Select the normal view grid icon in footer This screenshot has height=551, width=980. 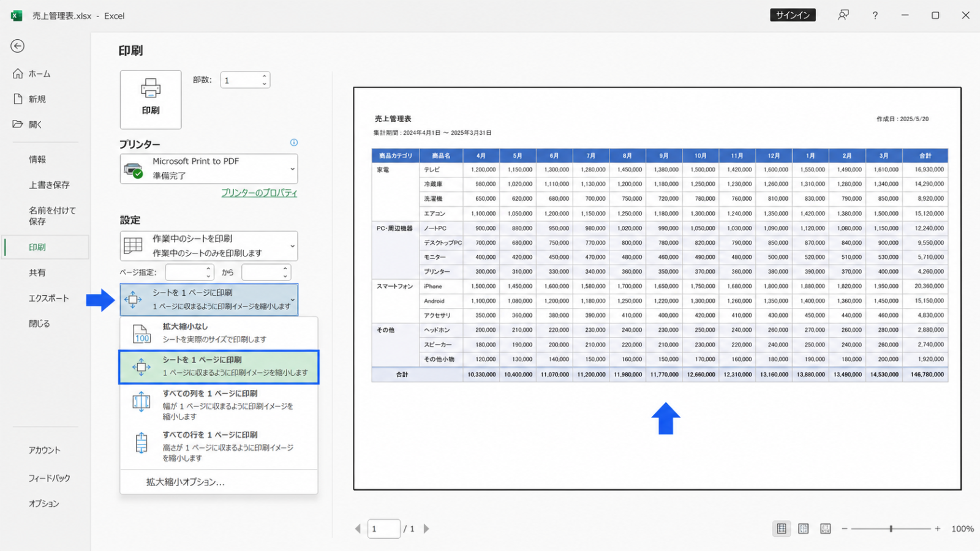click(x=782, y=528)
